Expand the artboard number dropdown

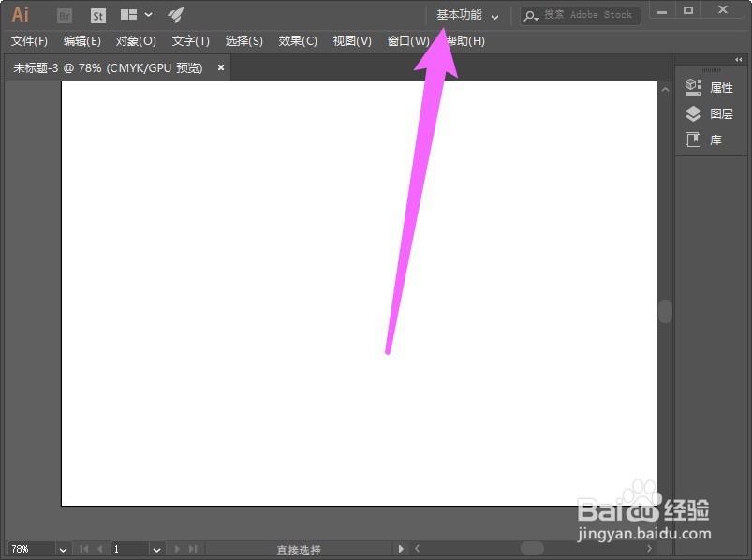coord(155,549)
